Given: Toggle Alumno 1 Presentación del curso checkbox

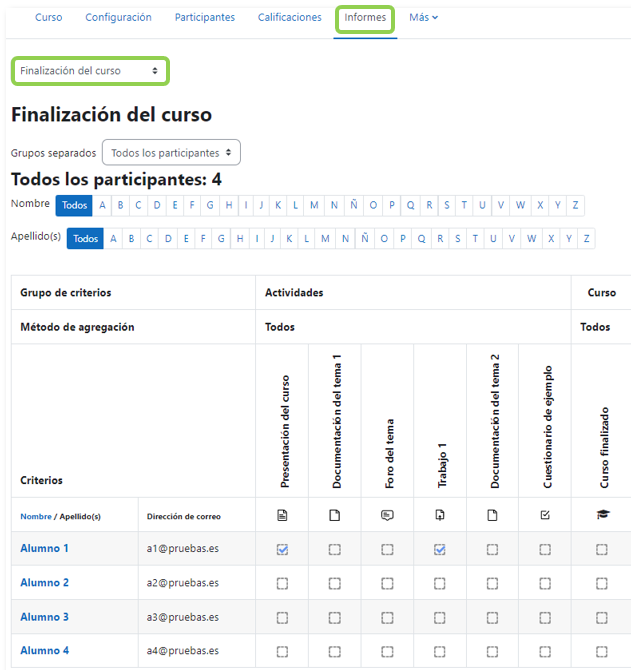Looking at the screenshot, I should 282,549.
